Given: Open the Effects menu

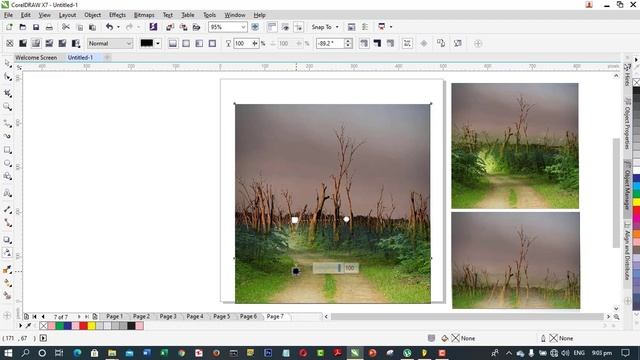Looking at the screenshot, I should pos(117,15).
